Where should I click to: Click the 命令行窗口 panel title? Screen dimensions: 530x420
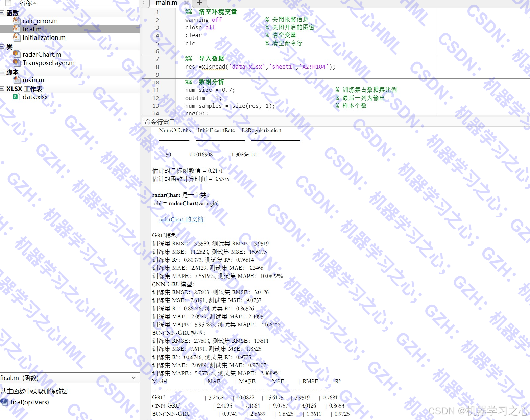click(160, 122)
